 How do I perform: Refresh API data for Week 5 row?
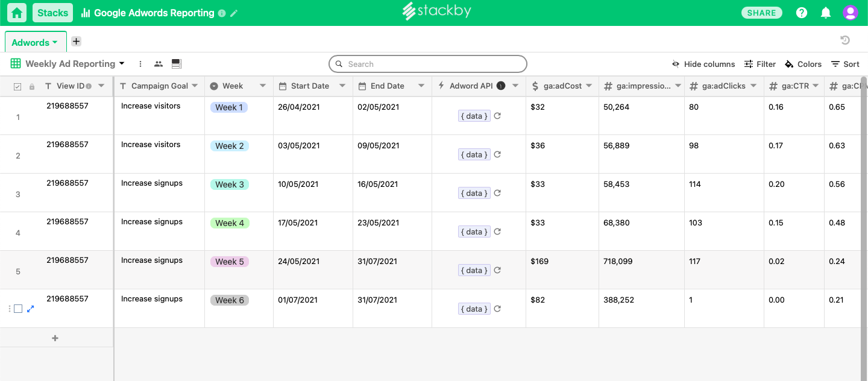point(497,270)
